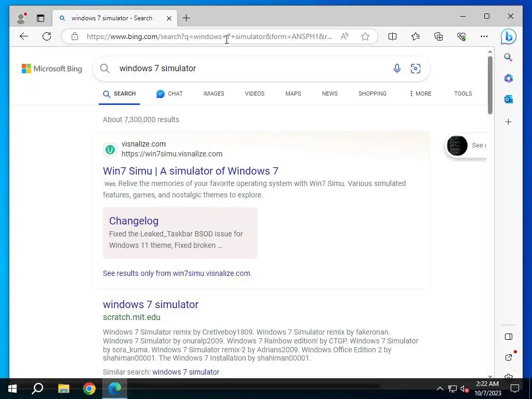Image resolution: width=532 pixels, height=399 pixels.
Task: Refresh the page
Action: coord(47,36)
